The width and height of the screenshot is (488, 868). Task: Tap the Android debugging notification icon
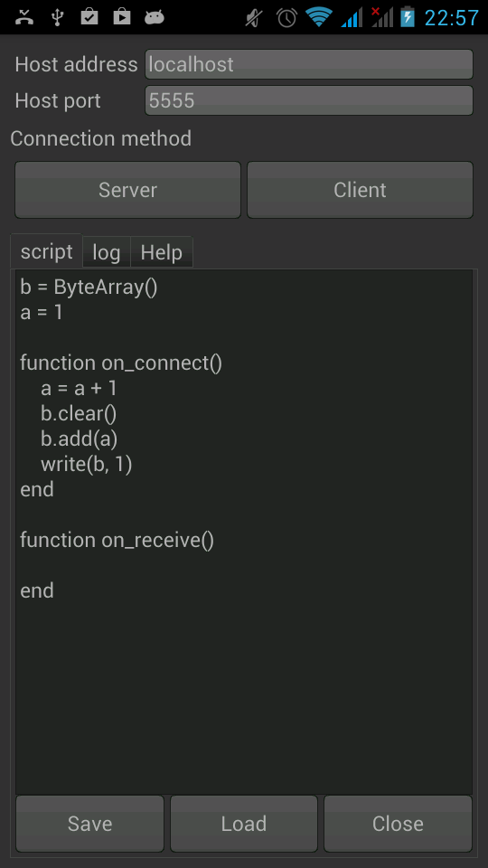coord(155,18)
